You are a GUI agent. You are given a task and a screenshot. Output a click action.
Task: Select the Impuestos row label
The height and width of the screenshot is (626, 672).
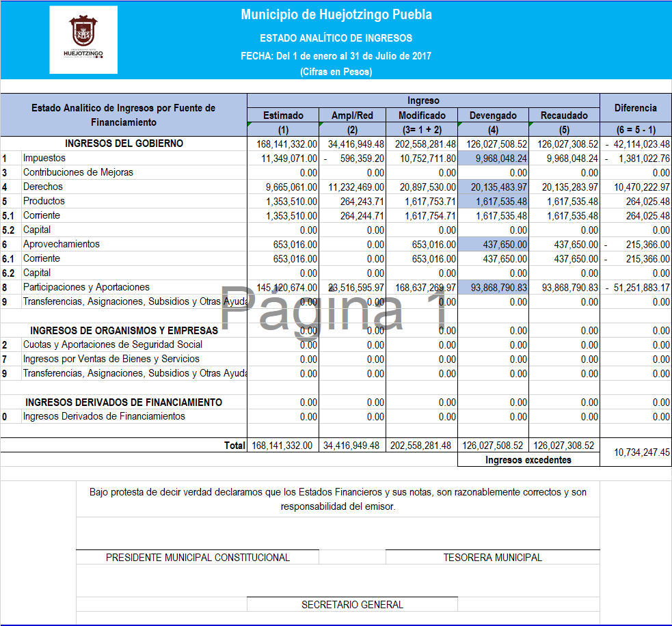tap(44, 158)
